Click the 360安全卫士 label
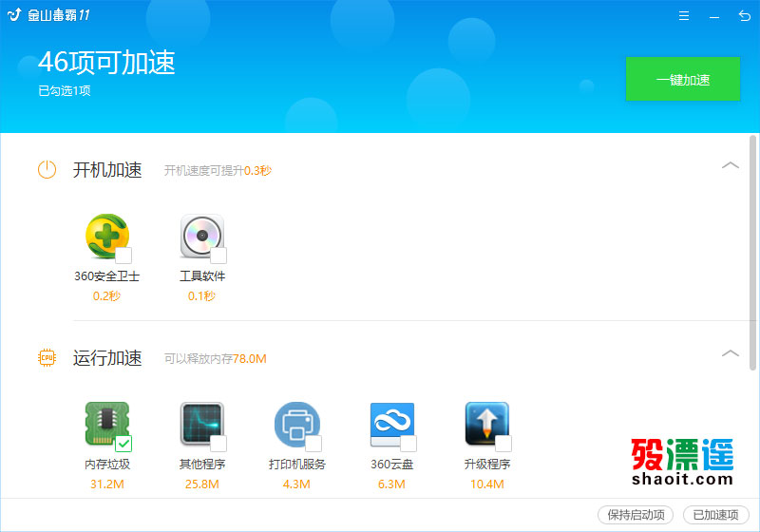 point(106,276)
